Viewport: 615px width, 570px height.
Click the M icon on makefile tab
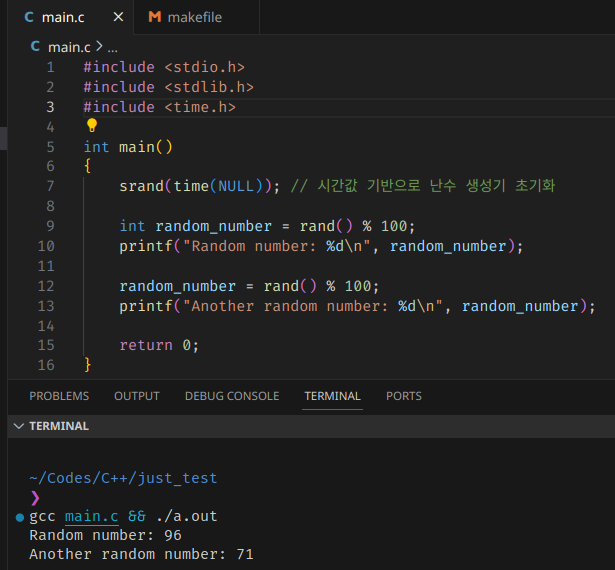[x=154, y=18]
